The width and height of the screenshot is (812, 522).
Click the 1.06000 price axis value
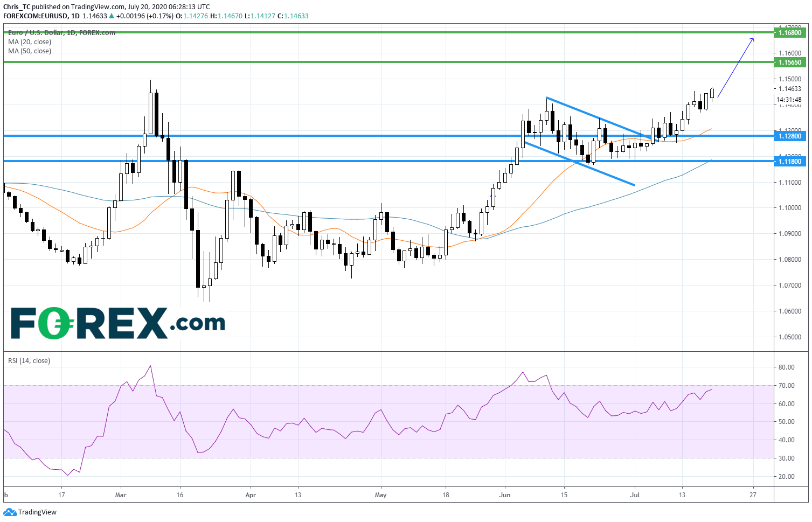tap(790, 311)
